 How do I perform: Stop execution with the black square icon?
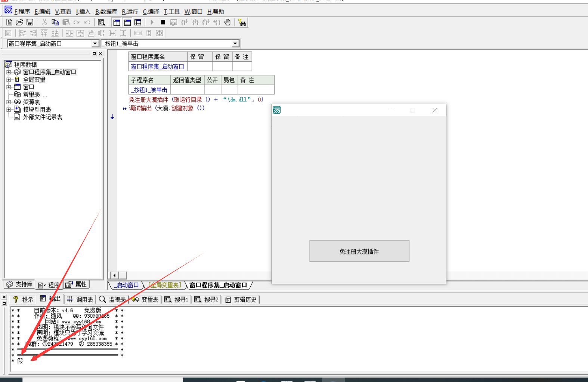coord(163,22)
